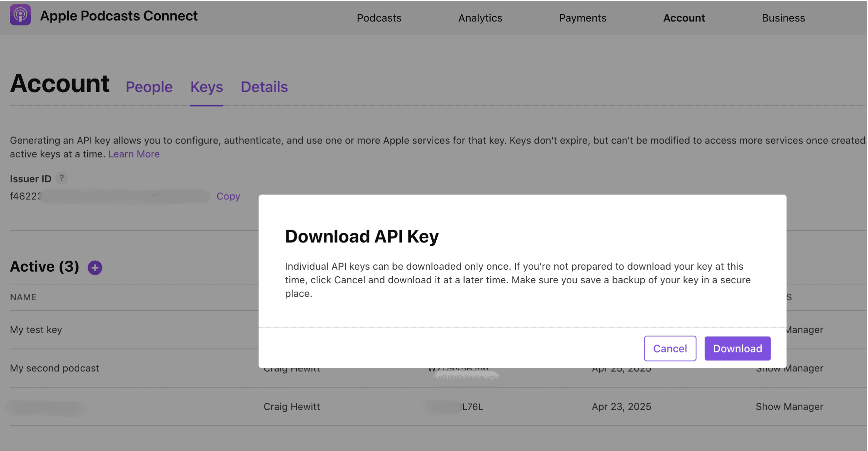The image size is (868, 451).
Task: Select the Keys tab
Action: (206, 87)
